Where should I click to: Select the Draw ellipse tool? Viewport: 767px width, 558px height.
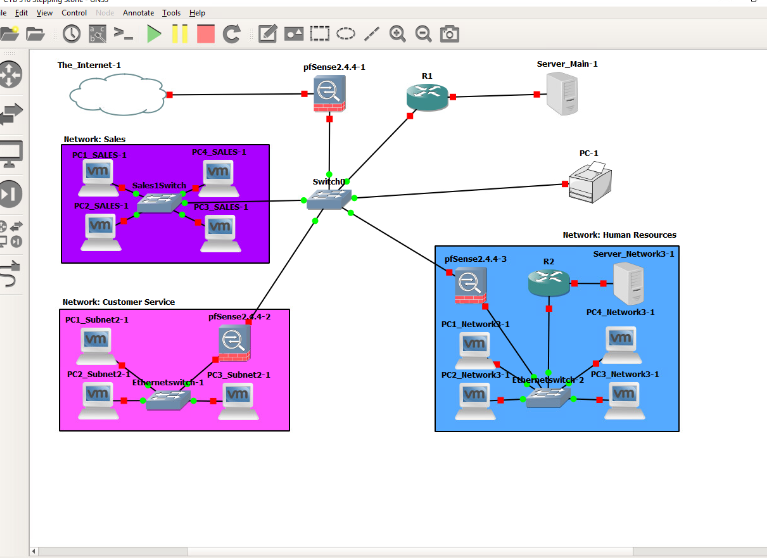(346, 34)
